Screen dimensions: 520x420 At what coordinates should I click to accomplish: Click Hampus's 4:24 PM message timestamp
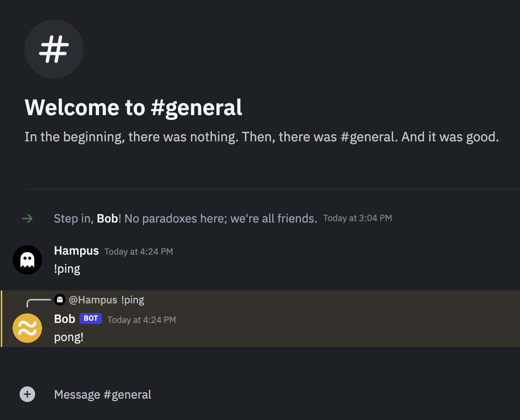click(138, 252)
